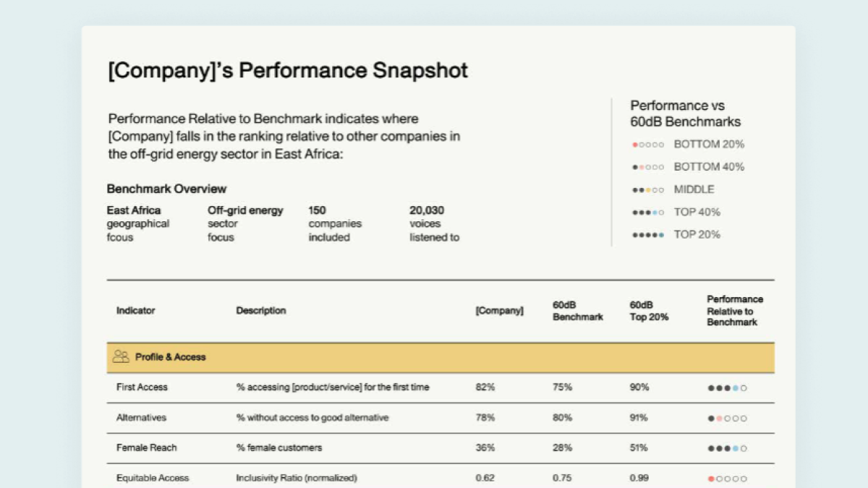The image size is (868, 488).
Task: Click the Profile & Access section label
Action: click(170, 357)
